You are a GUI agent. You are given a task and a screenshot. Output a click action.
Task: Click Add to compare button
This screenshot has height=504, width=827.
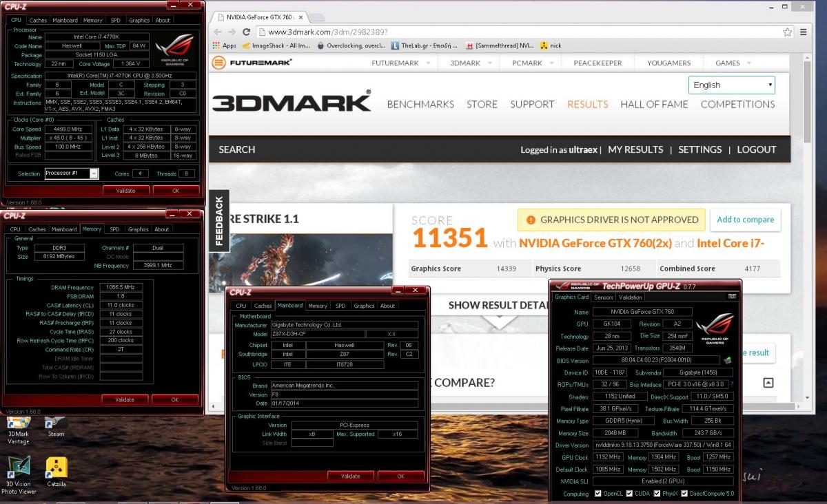coord(745,220)
